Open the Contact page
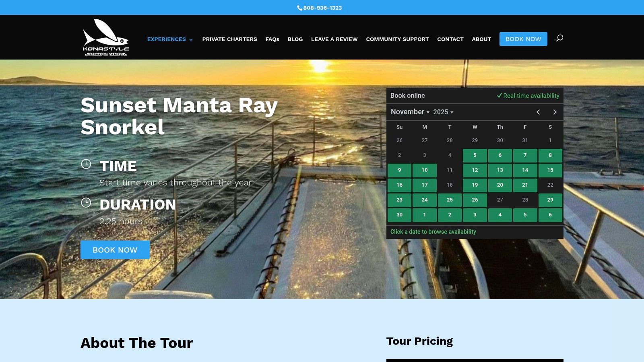 [450, 39]
